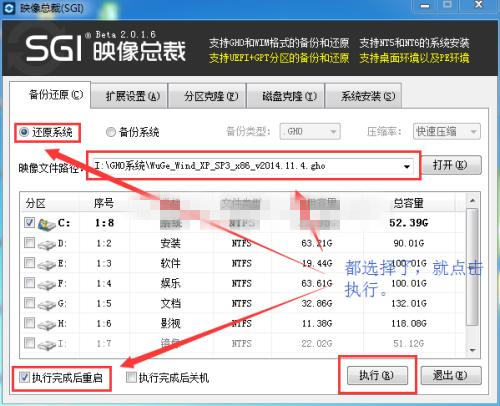Screen dimensions: 500x406
Task: Select the 文档 label in row G:
Action: (x=170, y=304)
